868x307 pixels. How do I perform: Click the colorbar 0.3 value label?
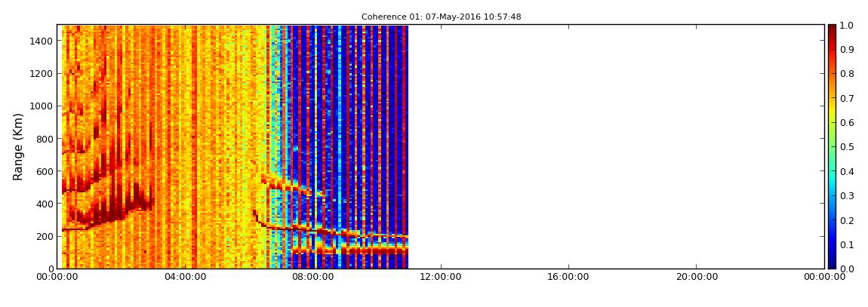(848, 196)
